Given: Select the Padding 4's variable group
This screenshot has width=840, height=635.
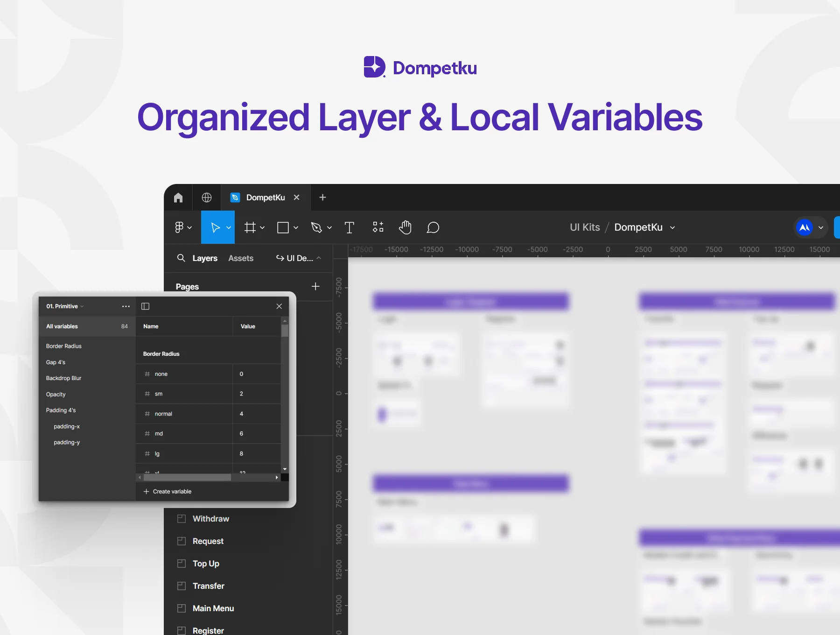Looking at the screenshot, I should coord(61,410).
